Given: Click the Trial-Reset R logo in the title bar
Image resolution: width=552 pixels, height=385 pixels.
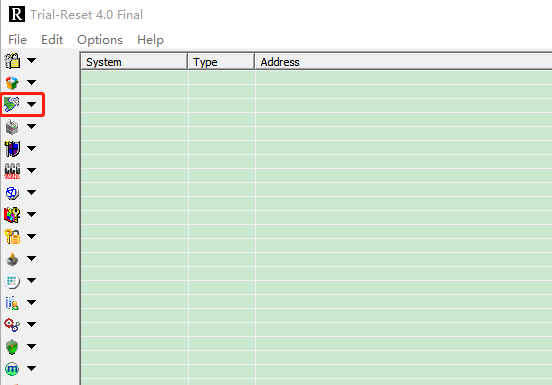Looking at the screenshot, I should tap(17, 14).
